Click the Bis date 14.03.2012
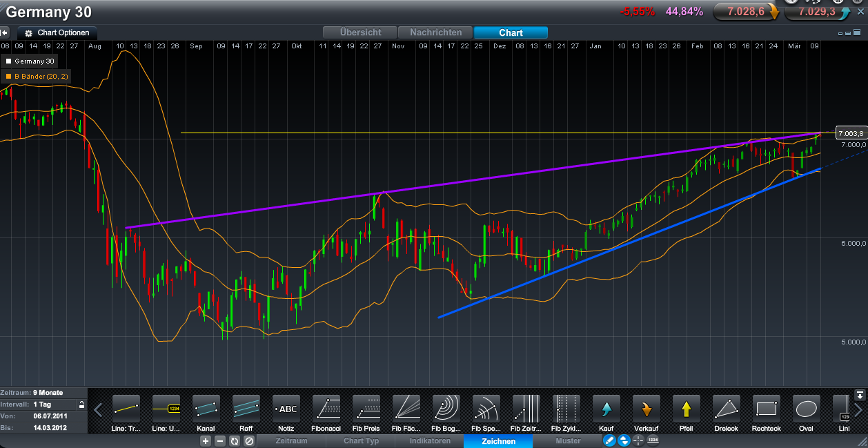 coord(49,428)
